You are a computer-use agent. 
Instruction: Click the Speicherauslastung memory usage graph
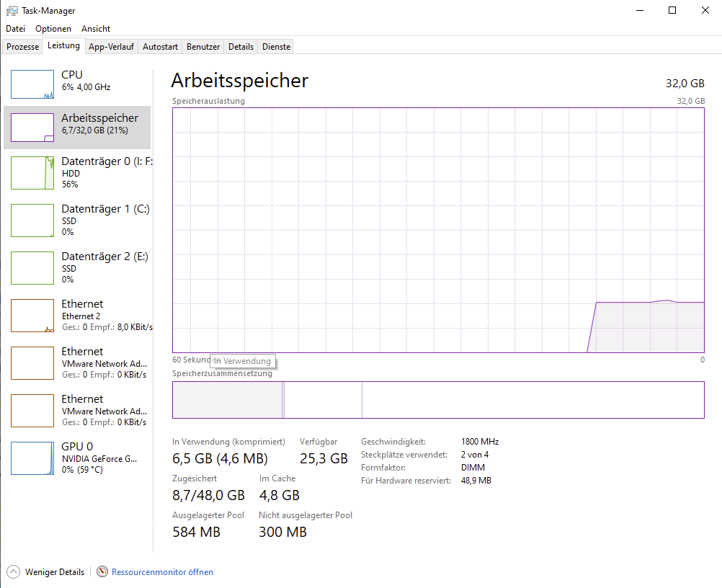click(438, 230)
